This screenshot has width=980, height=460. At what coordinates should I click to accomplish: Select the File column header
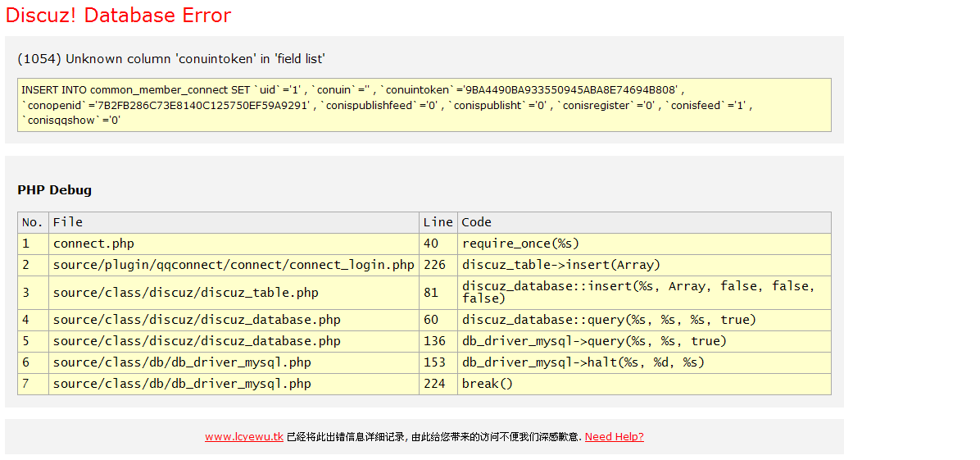coord(68,222)
